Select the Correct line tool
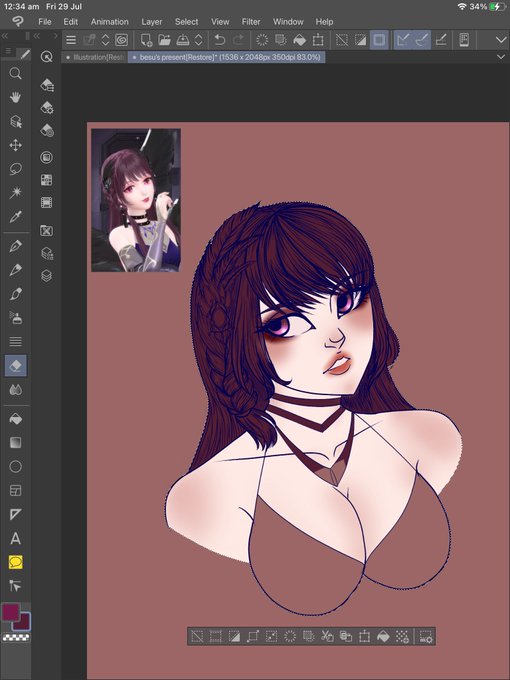 [x=15, y=586]
